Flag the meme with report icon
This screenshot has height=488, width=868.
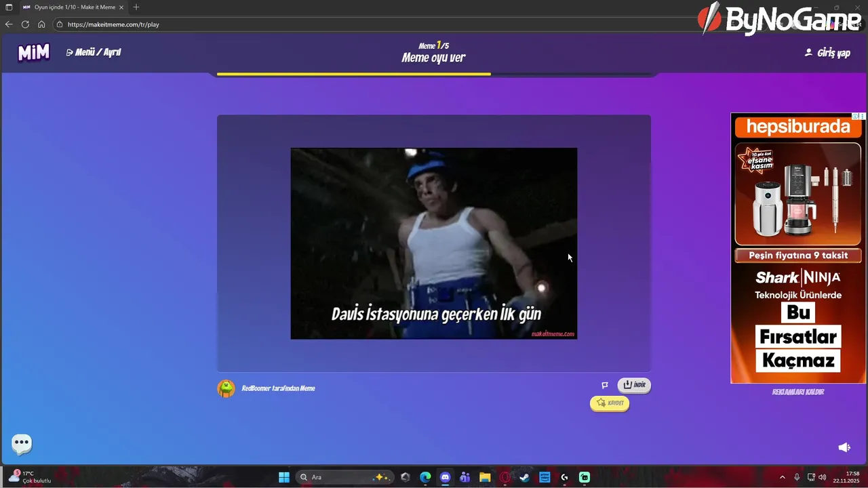click(x=605, y=385)
